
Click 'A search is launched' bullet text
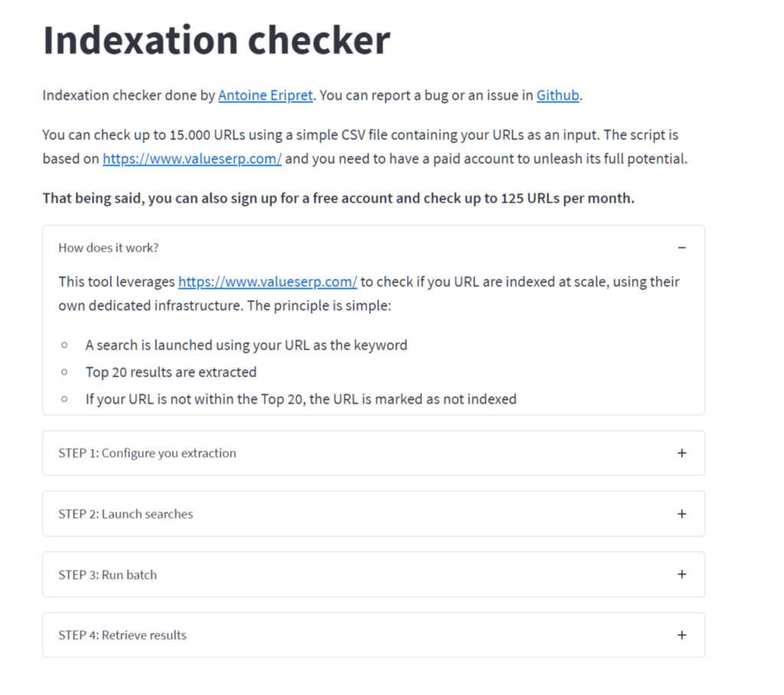(246, 345)
